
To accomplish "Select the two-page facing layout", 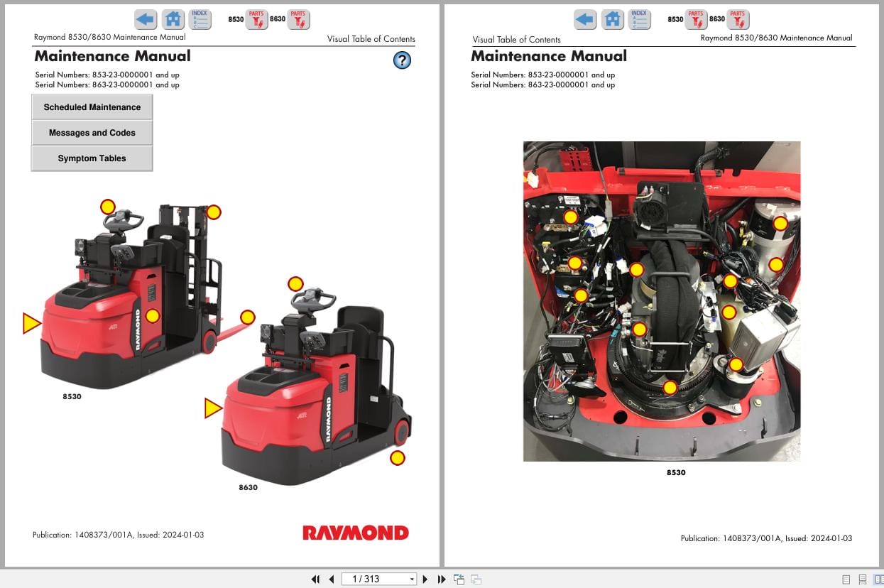I will click(878, 579).
